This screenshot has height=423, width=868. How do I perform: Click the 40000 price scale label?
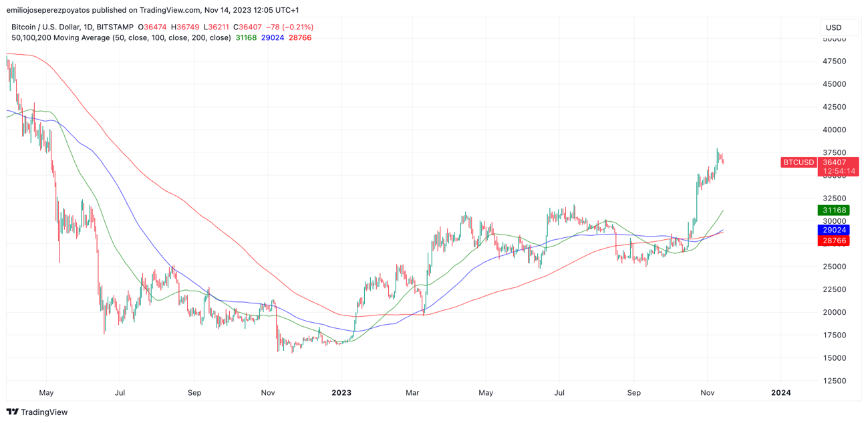tap(834, 130)
